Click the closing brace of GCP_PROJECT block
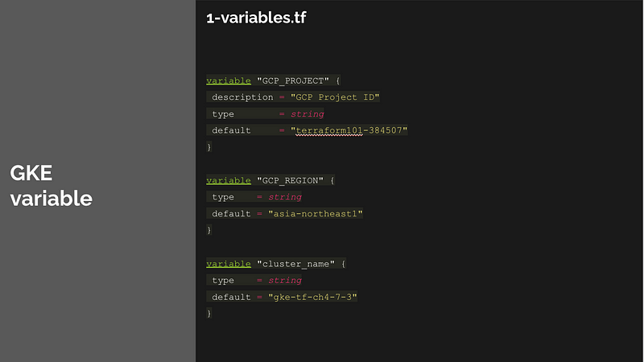The width and height of the screenshot is (644, 362). coord(209,147)
